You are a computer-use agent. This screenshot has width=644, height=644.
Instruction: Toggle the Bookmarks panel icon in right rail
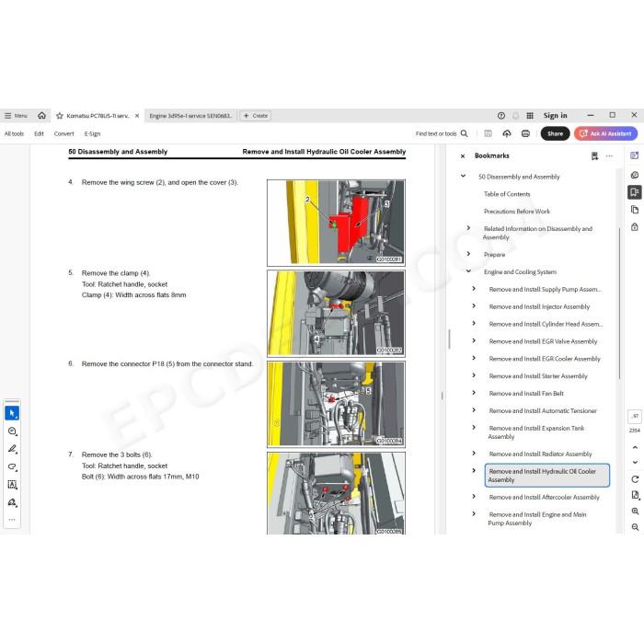[x=635, y=192]
